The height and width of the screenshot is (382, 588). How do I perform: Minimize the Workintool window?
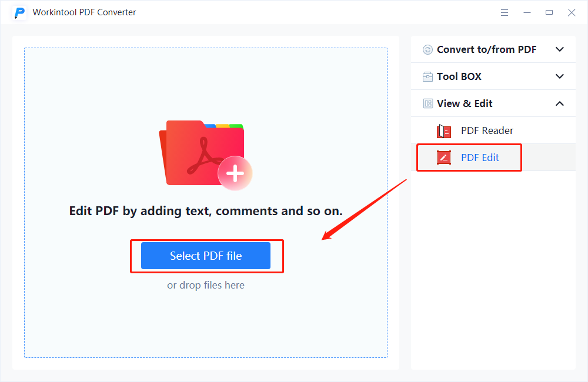527,12
